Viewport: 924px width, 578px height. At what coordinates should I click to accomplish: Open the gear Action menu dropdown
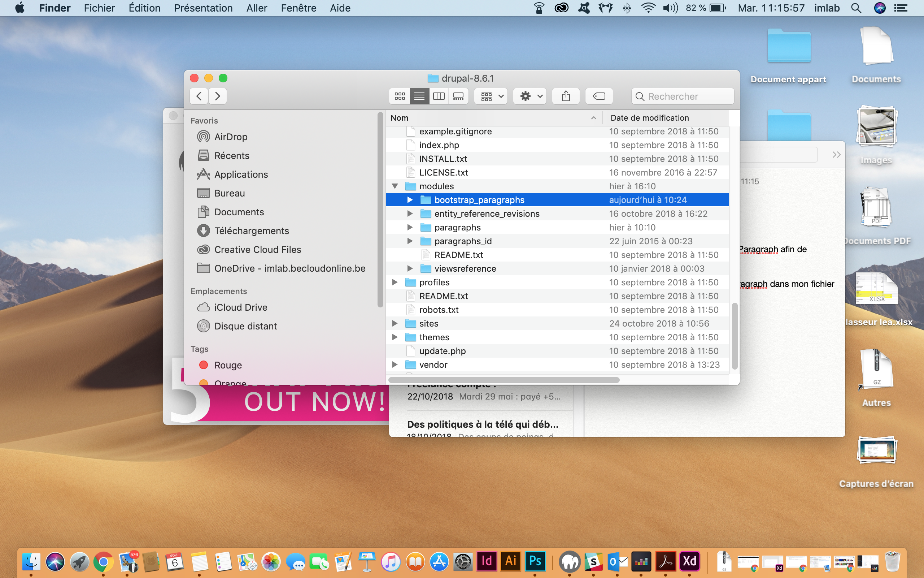click(x=530, y=96)
